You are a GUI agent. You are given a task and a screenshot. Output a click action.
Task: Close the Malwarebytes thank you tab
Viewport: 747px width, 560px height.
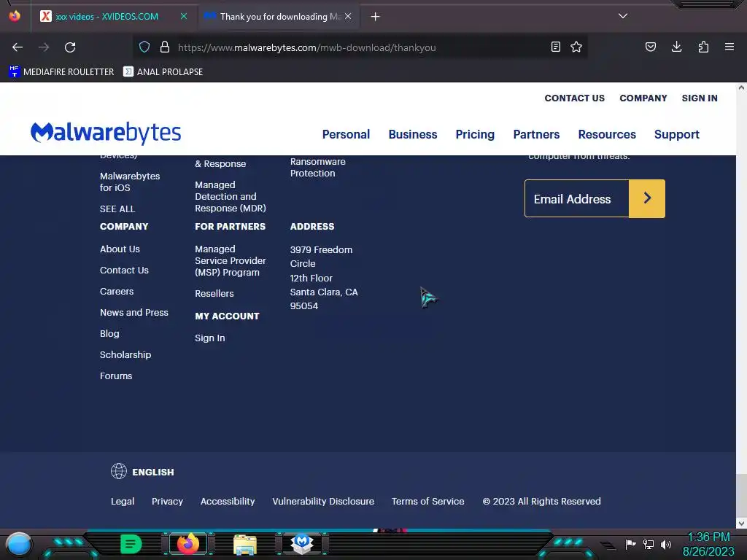348,16
